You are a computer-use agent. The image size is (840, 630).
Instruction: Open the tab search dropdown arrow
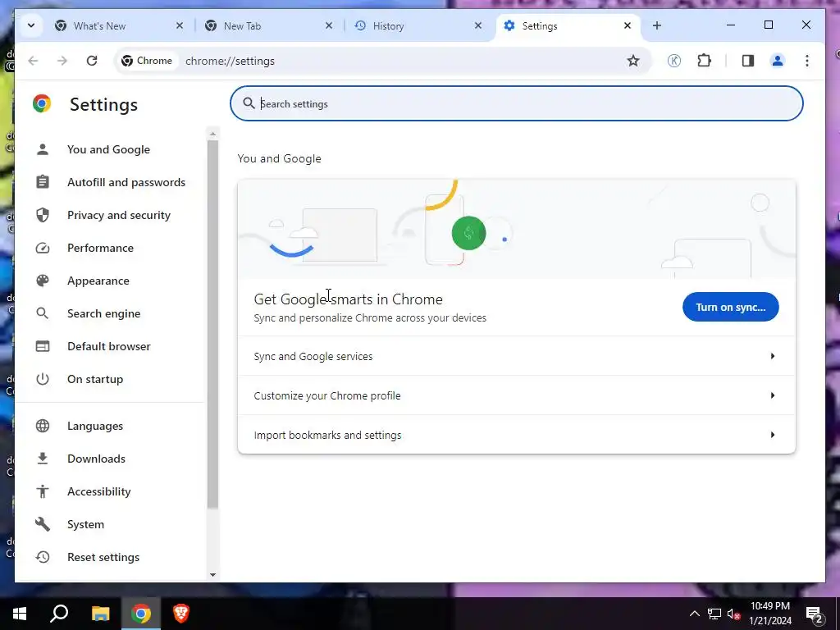point(31,25)
